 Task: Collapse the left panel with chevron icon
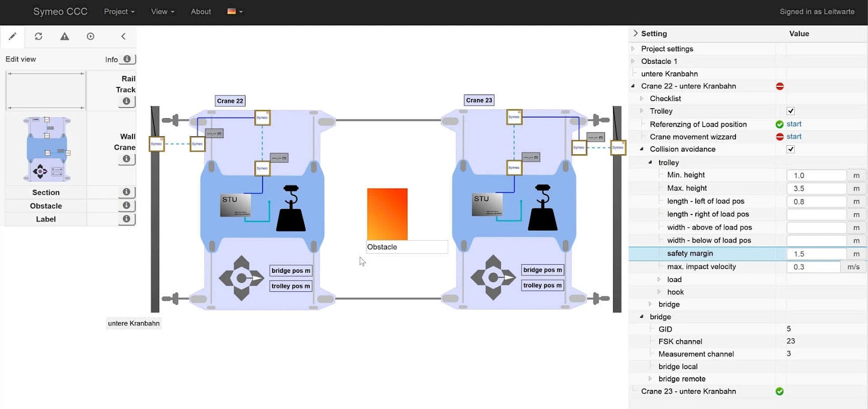pos(123,36)
